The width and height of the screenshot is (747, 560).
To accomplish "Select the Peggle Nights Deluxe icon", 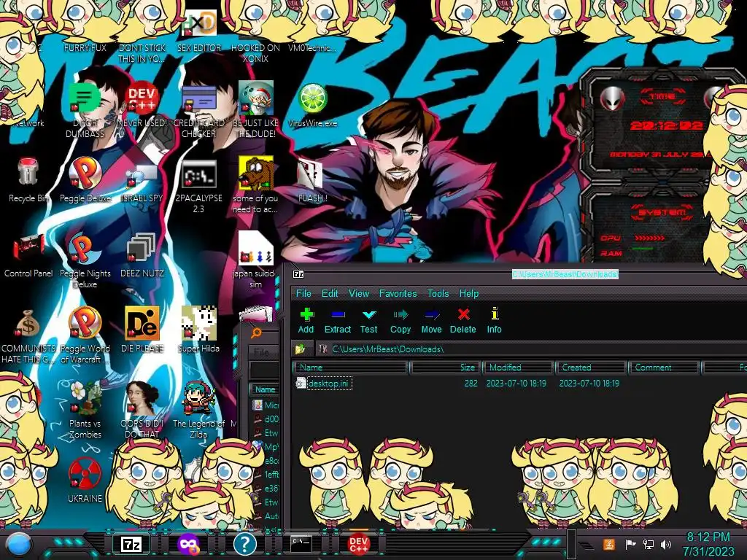I will click(x=85, y=261).
